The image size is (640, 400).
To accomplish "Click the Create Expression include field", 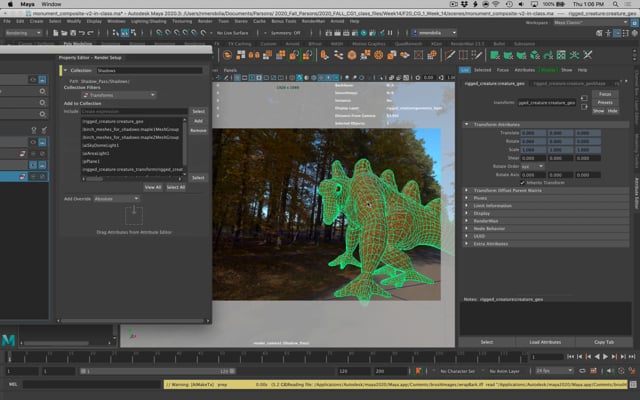I will (134, 111).
